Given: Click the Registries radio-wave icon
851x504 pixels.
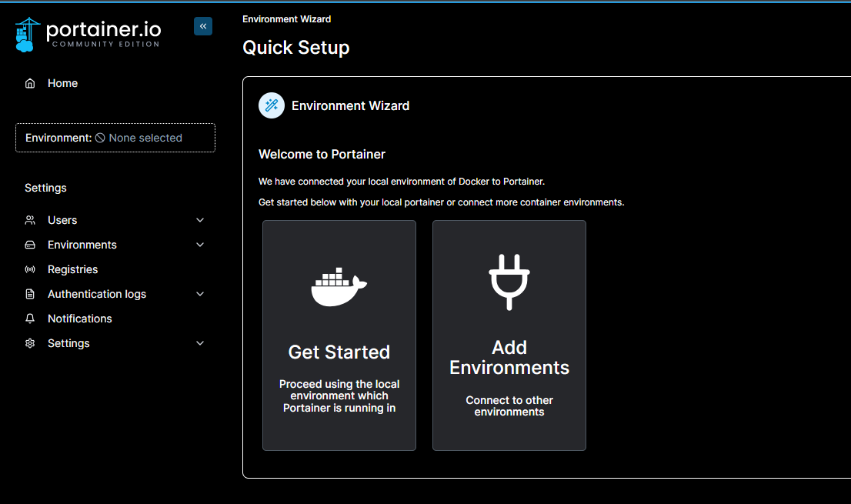Looking at the screenshot, I should tap(30, 269).
